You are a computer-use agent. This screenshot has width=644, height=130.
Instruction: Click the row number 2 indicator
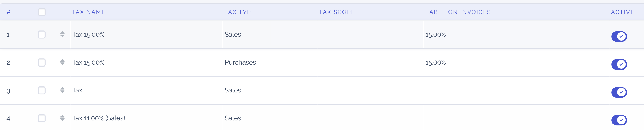click(8, 62)
